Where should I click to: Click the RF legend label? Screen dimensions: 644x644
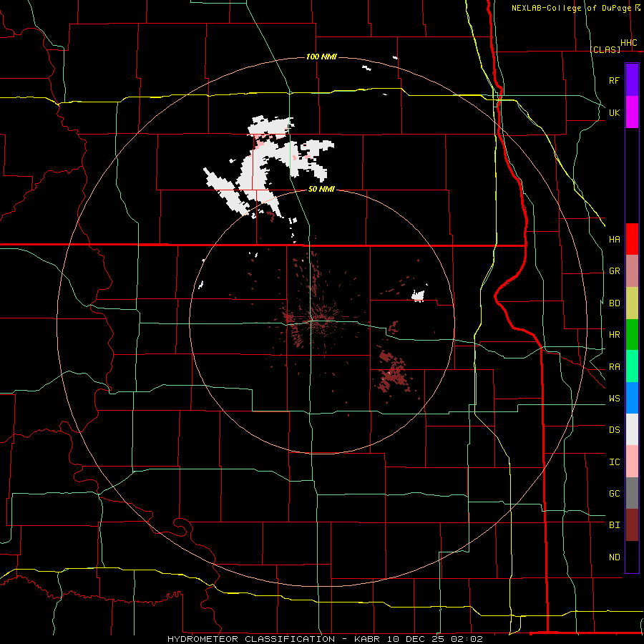614,80
